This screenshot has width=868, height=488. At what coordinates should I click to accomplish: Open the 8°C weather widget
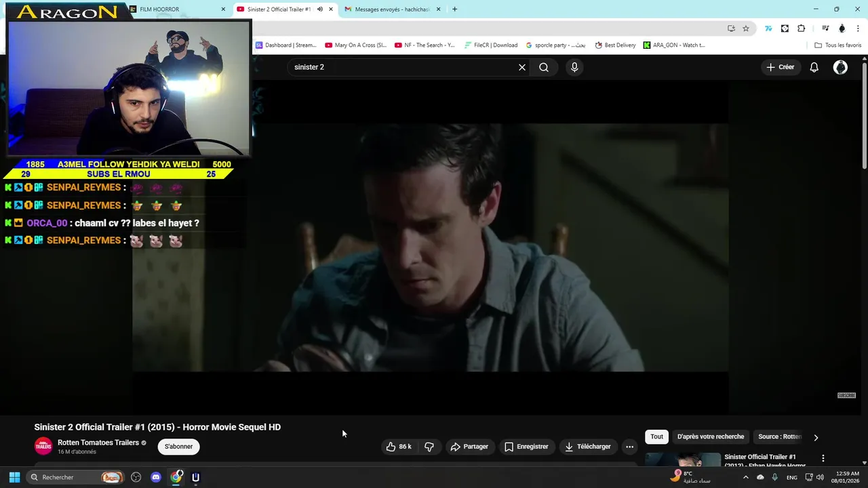pyautogui.click(x=692, y=477)
